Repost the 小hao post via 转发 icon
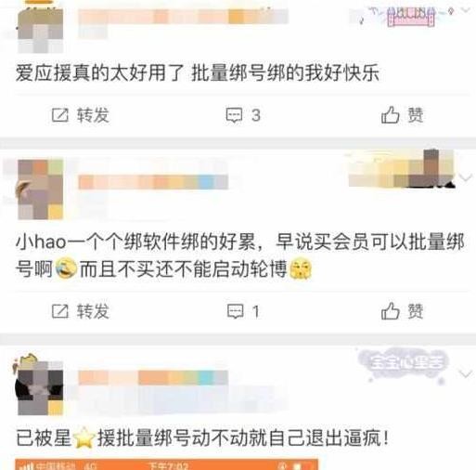Image resolution: width=476 pixels, height=470 pixels. (81, 311)
